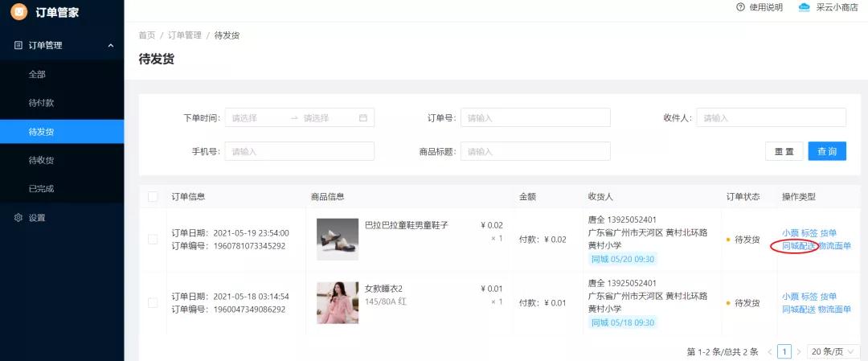Click the 付款: ¥ 0.01 amount cell
The image size is (868, 361).
click(x=542, y=303)
